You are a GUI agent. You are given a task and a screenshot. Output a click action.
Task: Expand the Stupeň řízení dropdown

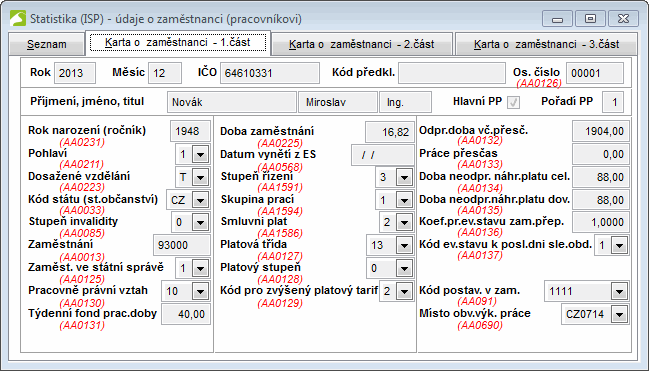click(404, 178)
